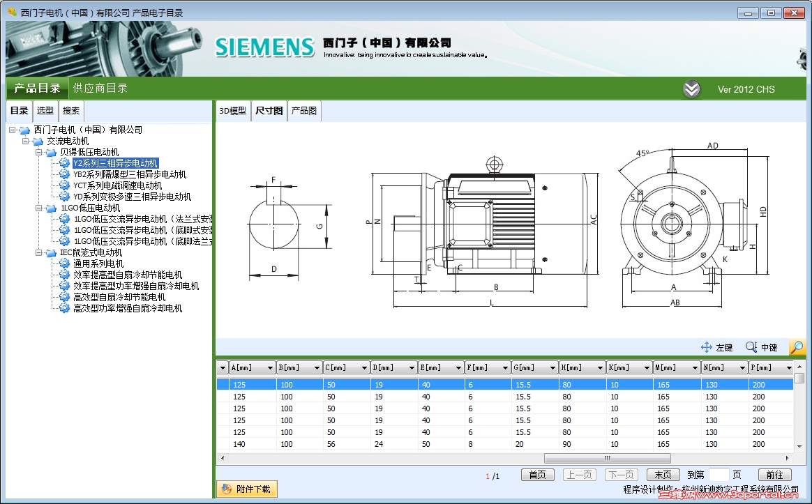
Task: Click the 上一页 previous page button
Action: coord(580,475)
